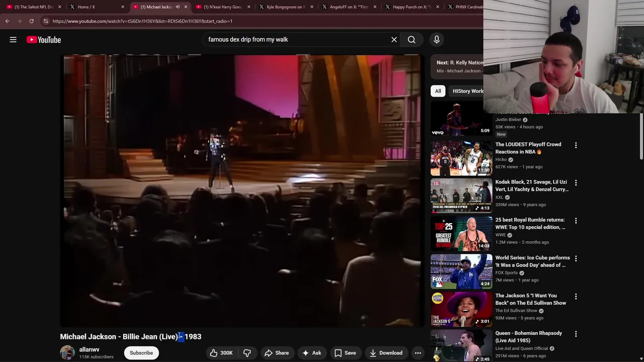Go to the YouTube home logo
Image resolution: width=644 pixels, height=362 pixels.
click(x=44, y=40)
